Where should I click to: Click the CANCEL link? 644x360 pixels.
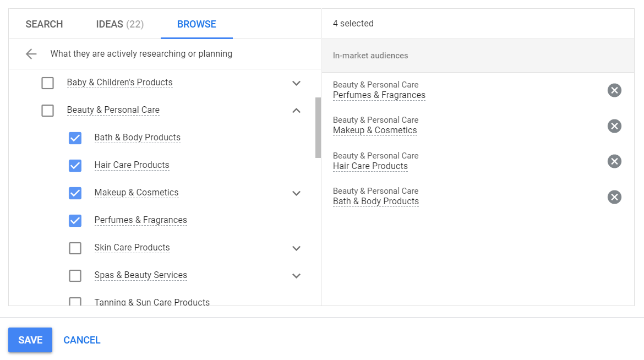coord(81,340)
